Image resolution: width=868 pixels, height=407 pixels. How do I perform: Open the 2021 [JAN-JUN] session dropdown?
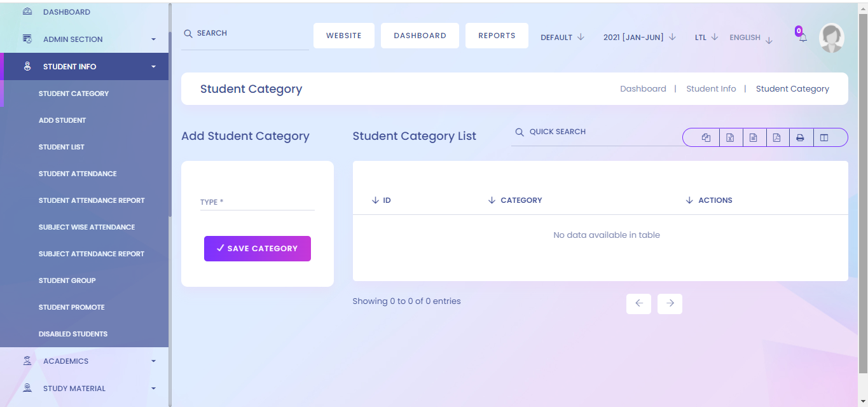click(639, 38)
